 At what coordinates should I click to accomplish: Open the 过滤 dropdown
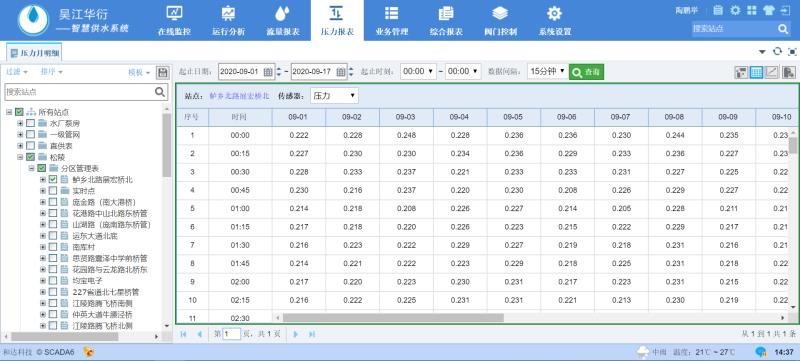[x=17, y=72]
